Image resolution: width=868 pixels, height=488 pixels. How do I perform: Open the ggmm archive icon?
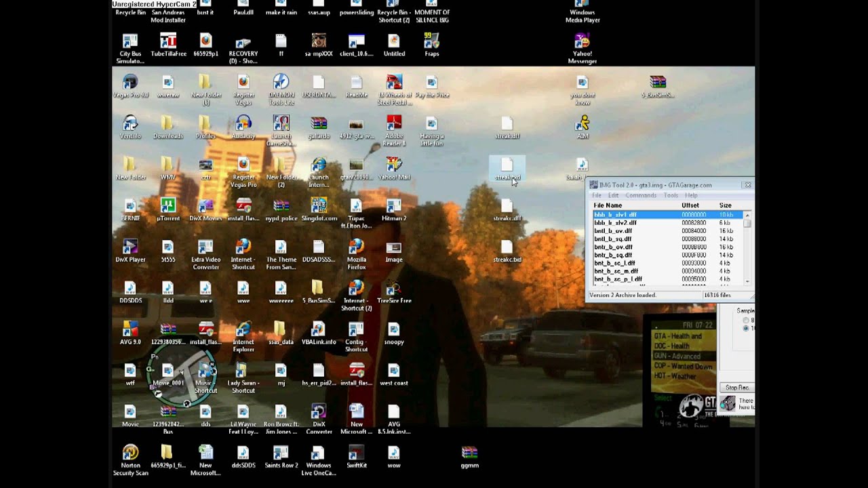[469, 457]
